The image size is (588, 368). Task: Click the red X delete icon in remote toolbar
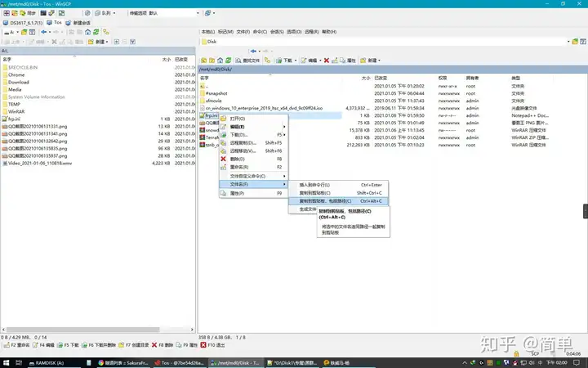pyautogui.click(x=327, y=60)
